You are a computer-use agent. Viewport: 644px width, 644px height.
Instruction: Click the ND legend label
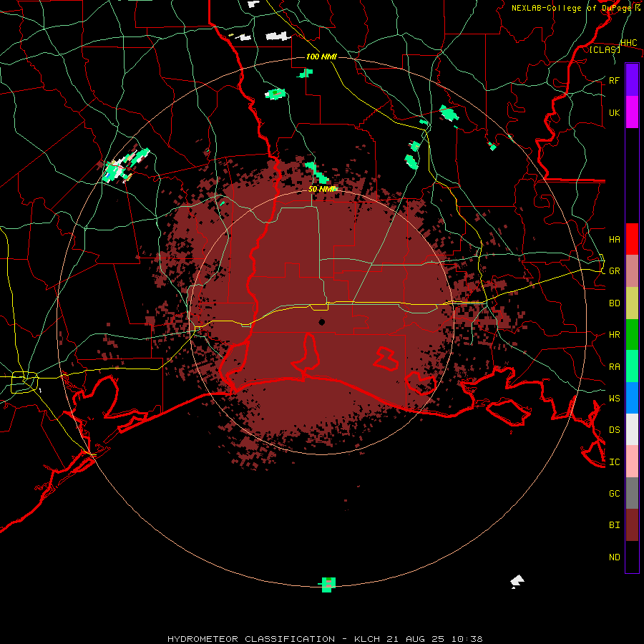614,557
